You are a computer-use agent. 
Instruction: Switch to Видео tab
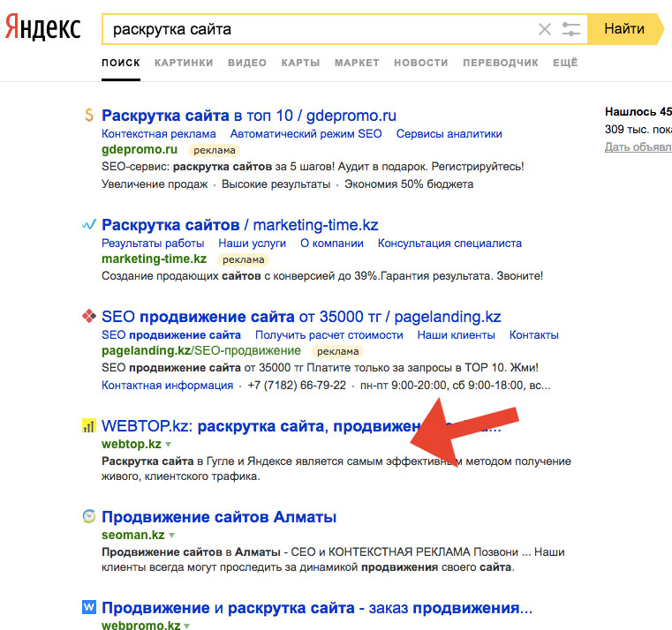click(247, 63)
